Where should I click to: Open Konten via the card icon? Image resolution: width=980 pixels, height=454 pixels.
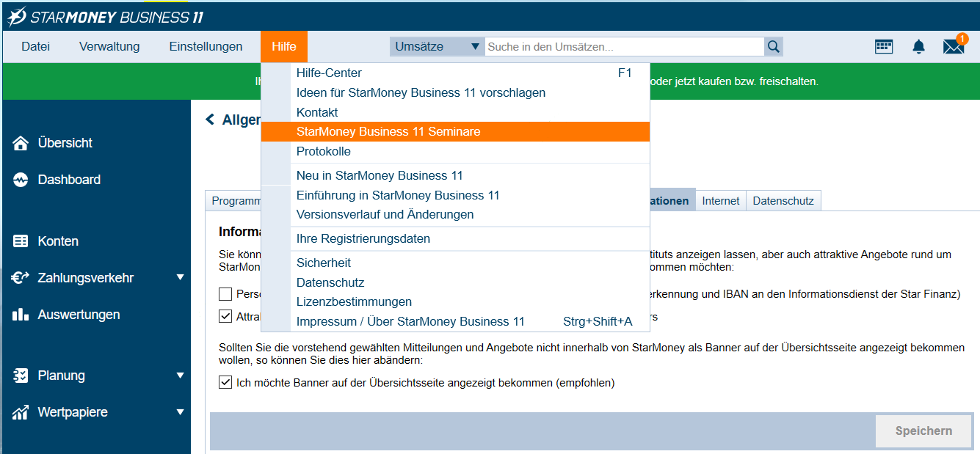coord(21,241)
